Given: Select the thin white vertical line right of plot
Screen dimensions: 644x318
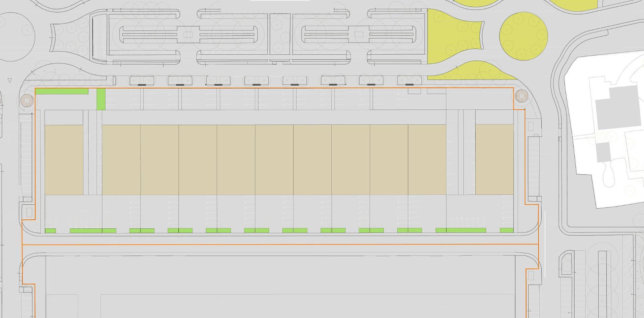Looking at the screenshot, I should (545, 244).
